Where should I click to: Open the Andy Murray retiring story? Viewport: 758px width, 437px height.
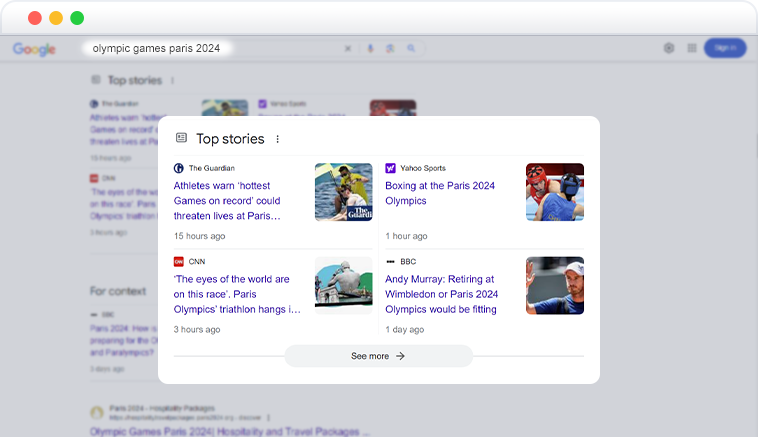coord(441,294)
